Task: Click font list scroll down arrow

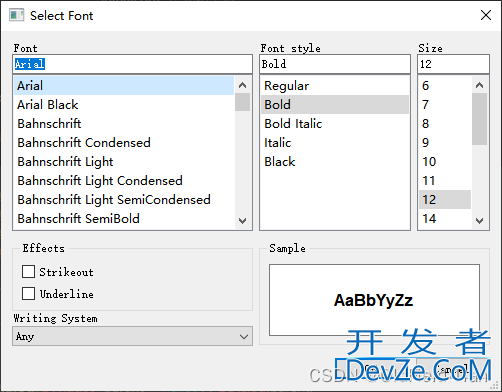Action: point(243,221)
